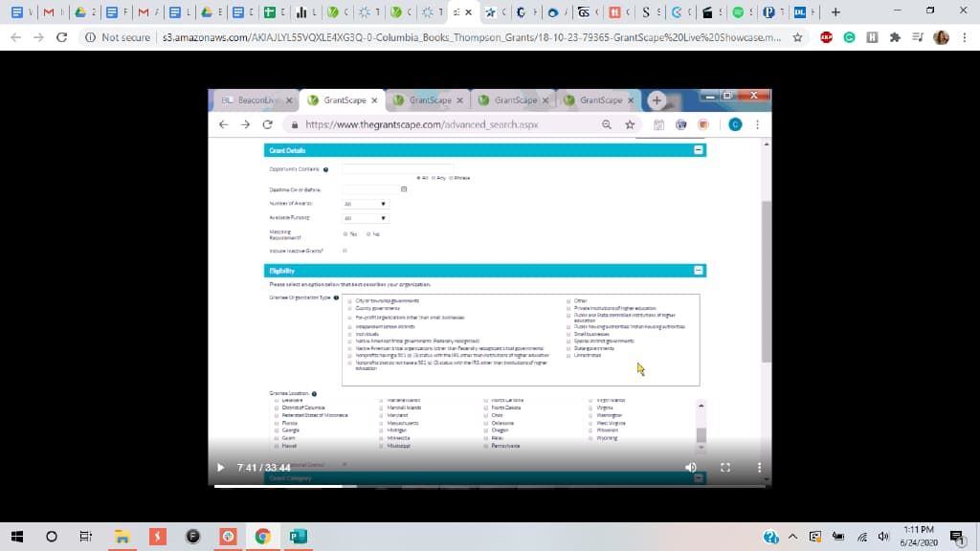The height and width of the screenshot is (551, 980).
Task: Click the Opportunity Contains text field
Action: point(397,169)
